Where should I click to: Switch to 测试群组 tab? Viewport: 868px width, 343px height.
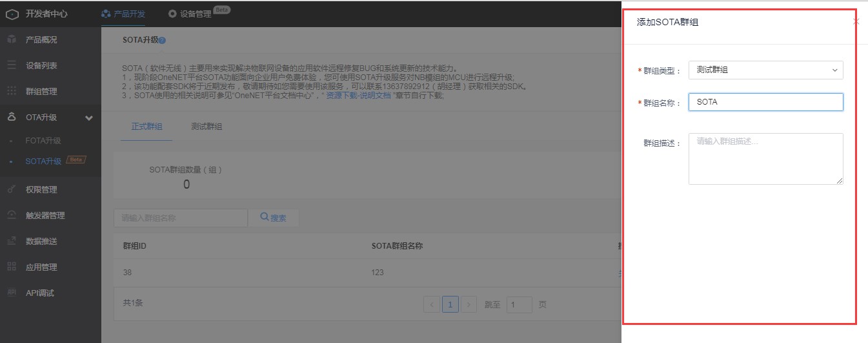pos(207,127)
